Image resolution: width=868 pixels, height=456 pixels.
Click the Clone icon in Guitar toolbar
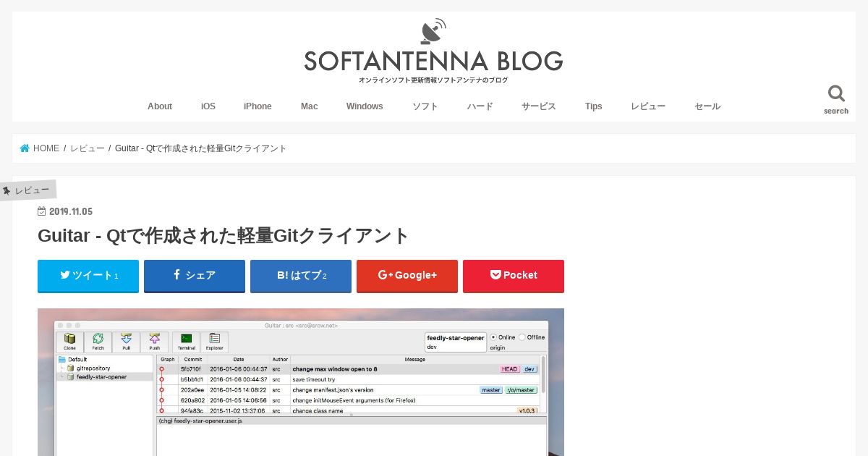(x=70, y=342)
